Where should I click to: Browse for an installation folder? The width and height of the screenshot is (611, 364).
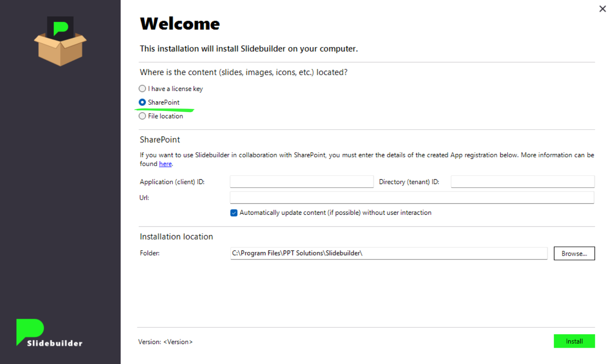(x=574, y=253)
